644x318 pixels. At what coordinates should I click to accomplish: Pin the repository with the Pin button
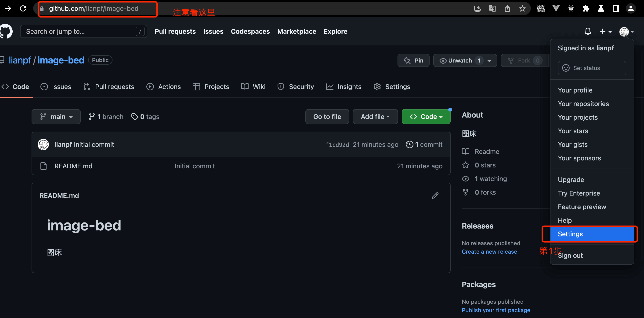[413, 61]
